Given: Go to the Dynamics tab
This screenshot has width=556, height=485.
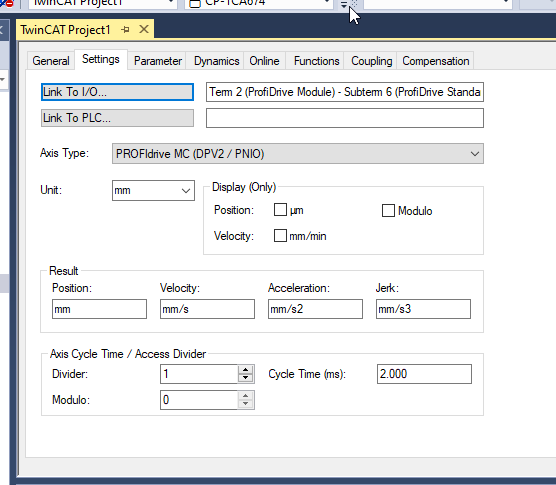Looking at the screenshot, I should (216, 61).
